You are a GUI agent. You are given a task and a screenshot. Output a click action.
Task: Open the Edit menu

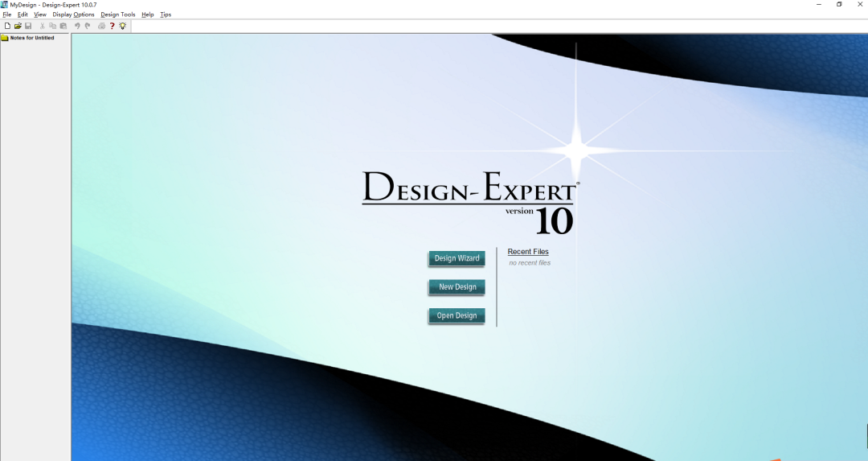coord(23,14)
